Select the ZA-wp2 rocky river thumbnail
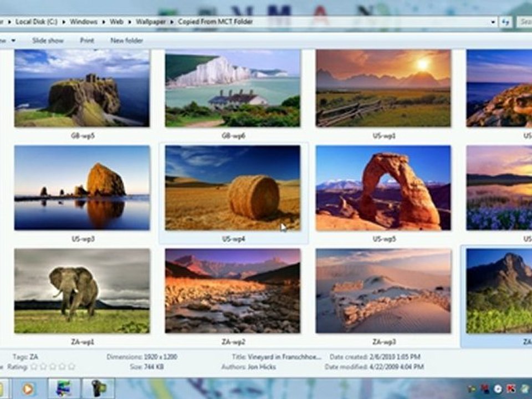The height and width of the screenshot is (399, 532). [x=233, y=291]
